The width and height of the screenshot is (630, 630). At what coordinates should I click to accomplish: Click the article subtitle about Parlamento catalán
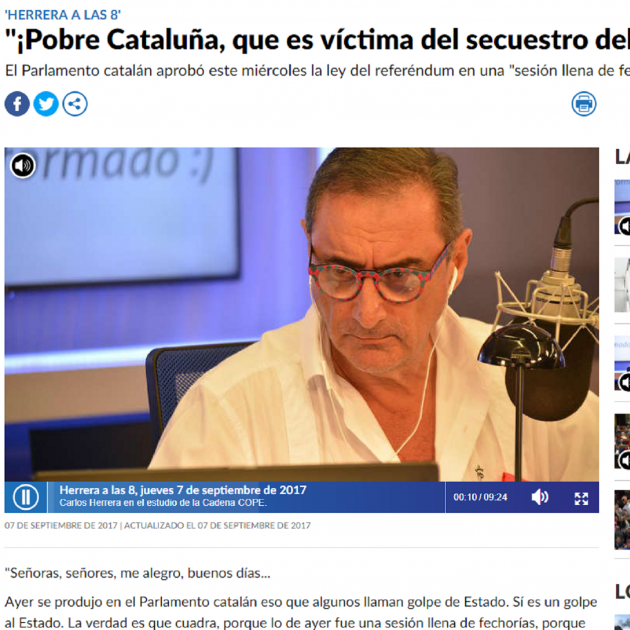click(x=317, y=71)
